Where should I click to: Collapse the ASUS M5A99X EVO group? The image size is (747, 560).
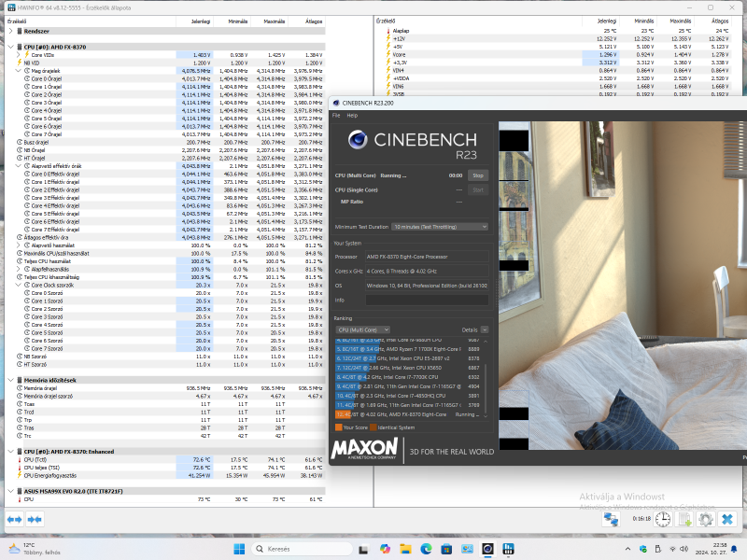point(11,491)
